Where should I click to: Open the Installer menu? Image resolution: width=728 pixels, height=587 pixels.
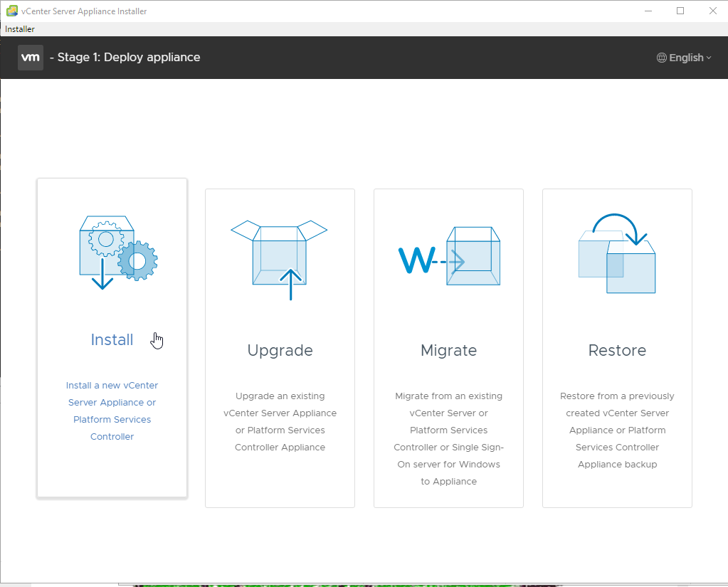(x=19, y=28)
